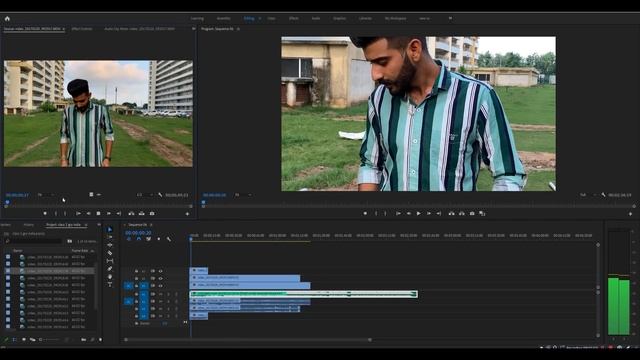Click the timeline horizontal zoom scrollbar
The image size is (640, 360).
tap(248, 340)
